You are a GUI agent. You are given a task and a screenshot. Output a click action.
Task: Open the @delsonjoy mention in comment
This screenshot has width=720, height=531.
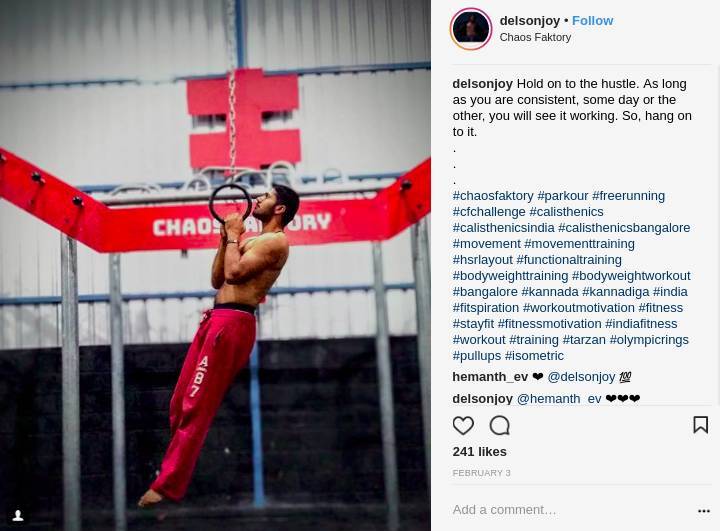581,377
